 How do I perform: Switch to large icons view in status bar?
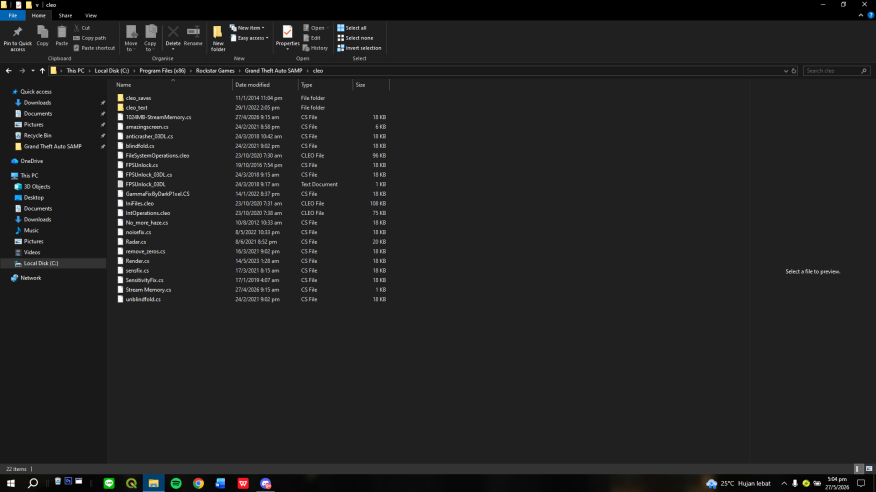point(869,469)
